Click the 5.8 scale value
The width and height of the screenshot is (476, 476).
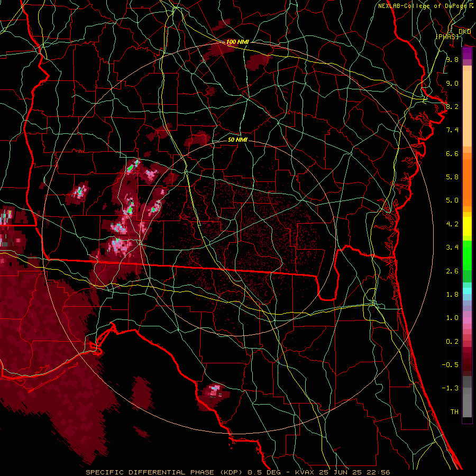pos(452,177)
